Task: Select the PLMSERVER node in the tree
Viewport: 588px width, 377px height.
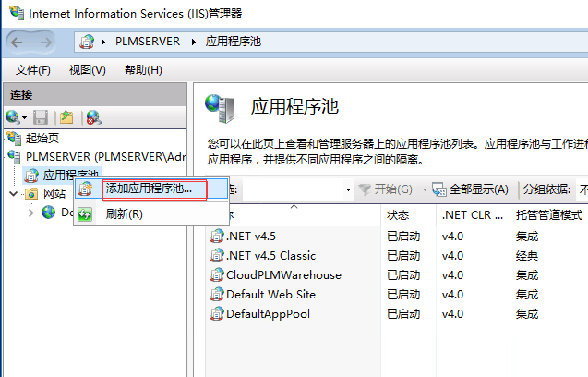Action: [106, 156]
